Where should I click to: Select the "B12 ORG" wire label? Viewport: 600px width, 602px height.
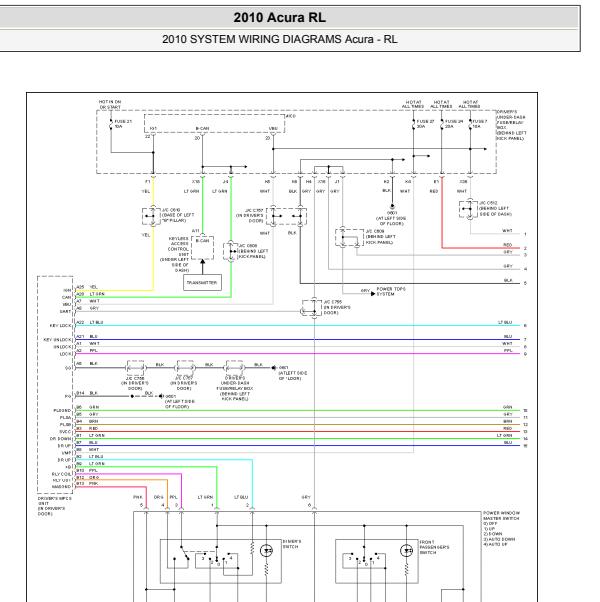(88, 477)
